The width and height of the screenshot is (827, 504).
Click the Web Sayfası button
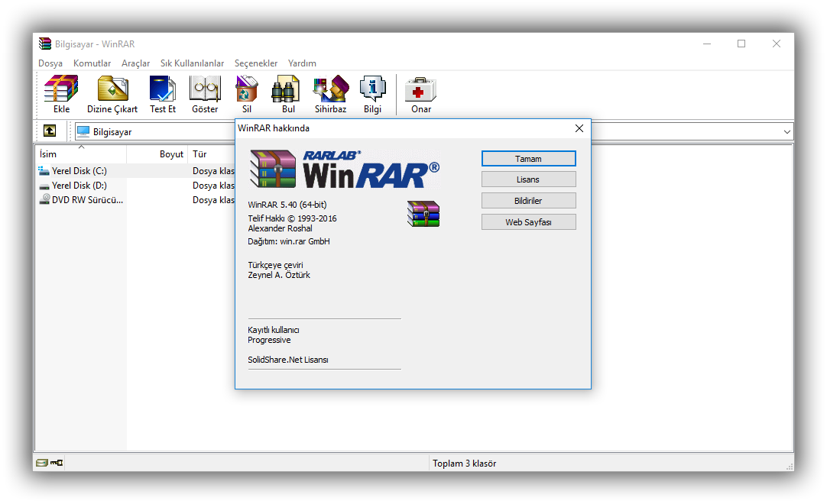(x=528, y=222)
